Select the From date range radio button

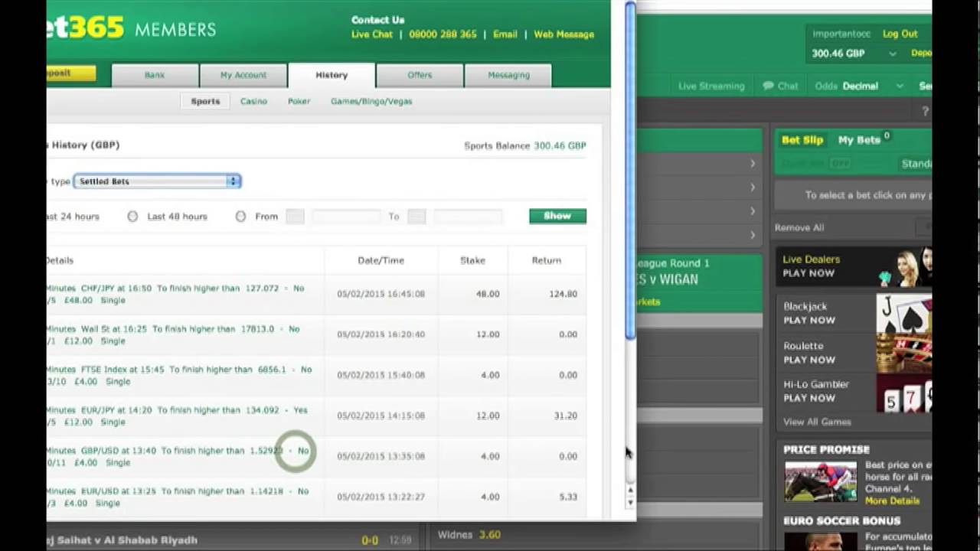point(240,217)
